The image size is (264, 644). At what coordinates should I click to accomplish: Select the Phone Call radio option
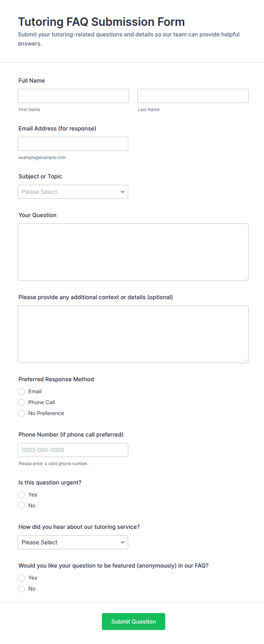[x=21, y=403]
